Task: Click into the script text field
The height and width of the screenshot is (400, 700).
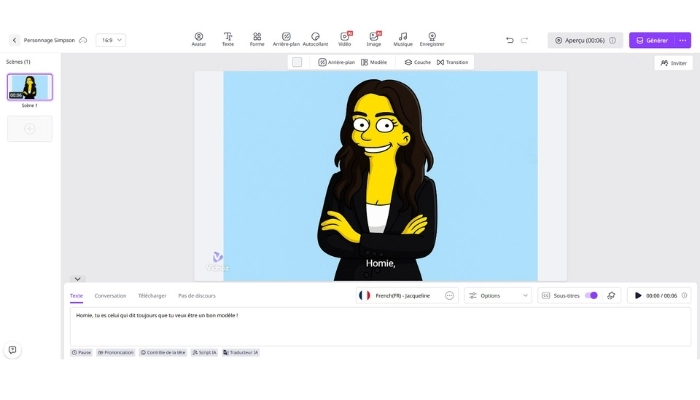Action: 380,326
